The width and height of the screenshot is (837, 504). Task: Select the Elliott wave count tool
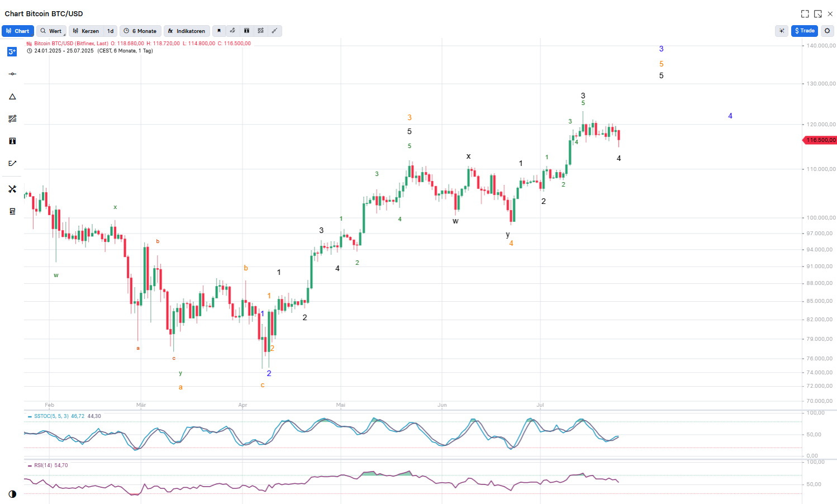tap(12, 51)
